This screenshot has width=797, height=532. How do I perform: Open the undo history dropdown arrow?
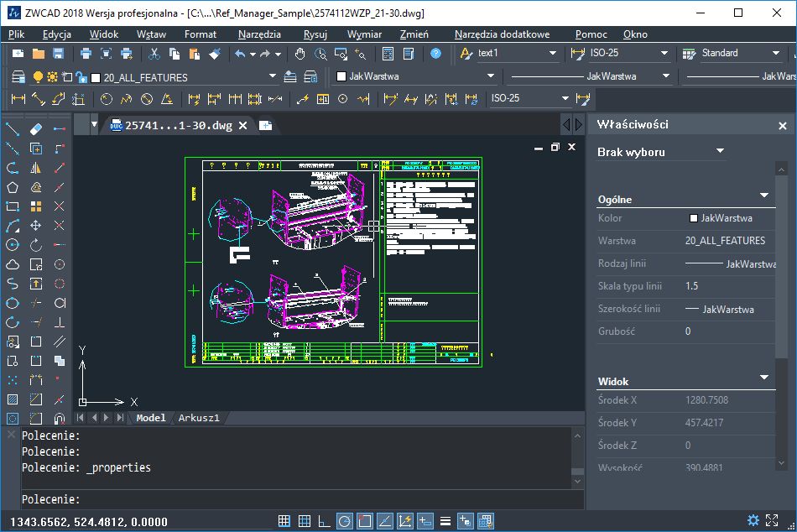(253, 54)
